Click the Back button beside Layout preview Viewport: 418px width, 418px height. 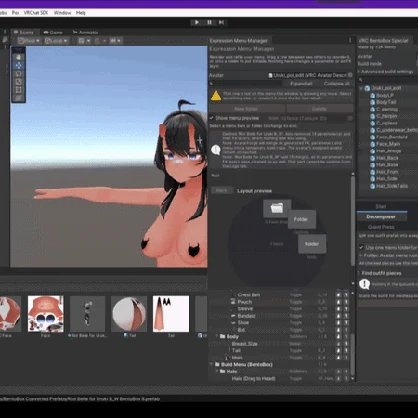(221, 190)
